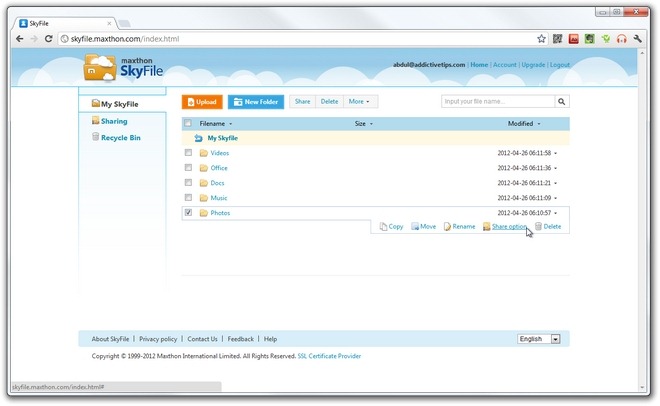
Task: Check the Docs folder checkbox
Action: (x=188, y=183)
